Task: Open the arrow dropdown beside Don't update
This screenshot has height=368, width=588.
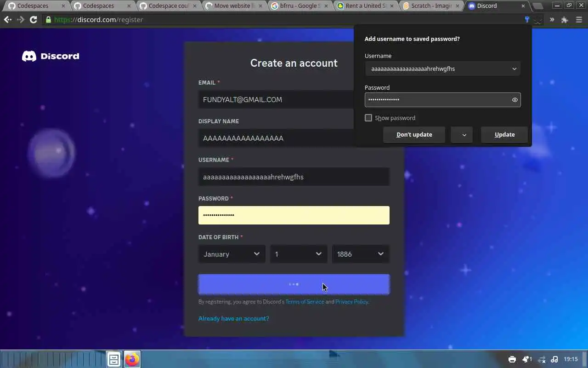Action: (x=462, y=135)
